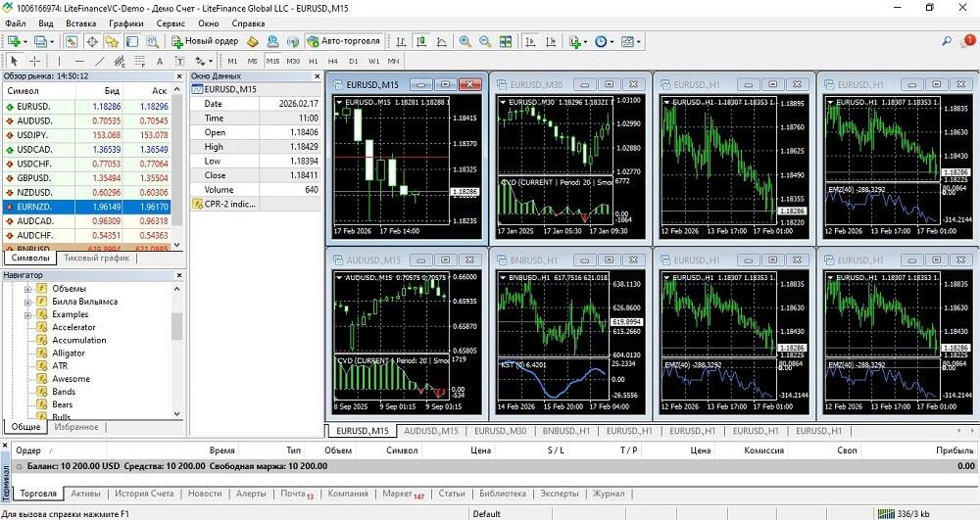The image size is (980, 520).
Task: Open the Strategy Tester magnifier icon
Action: [x=152, y=41]
